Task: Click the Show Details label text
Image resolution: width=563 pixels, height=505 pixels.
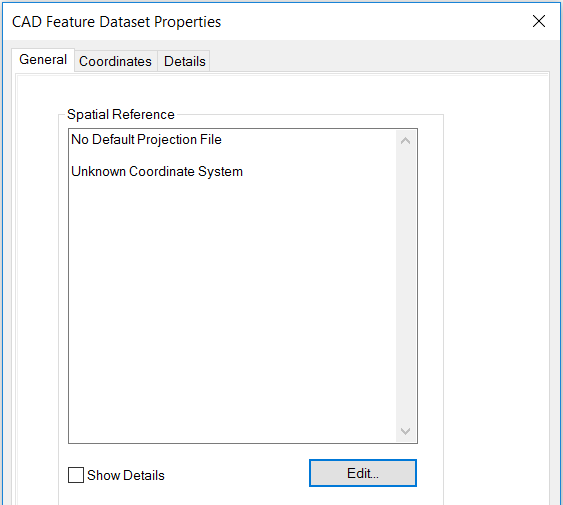Action: coord(126,475)
